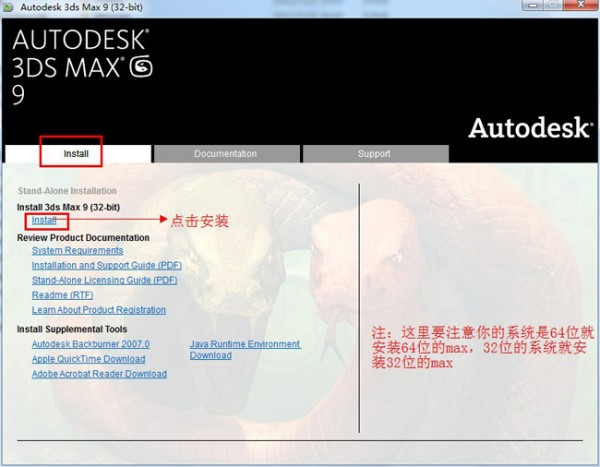Switch to the Documentation tab
The width and height of the screenshot is (600, 467).
[x=227, y=154]
